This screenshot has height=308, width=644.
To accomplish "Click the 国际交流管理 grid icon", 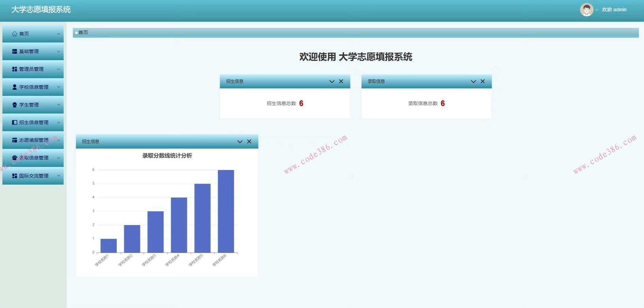I will (15, 176).
